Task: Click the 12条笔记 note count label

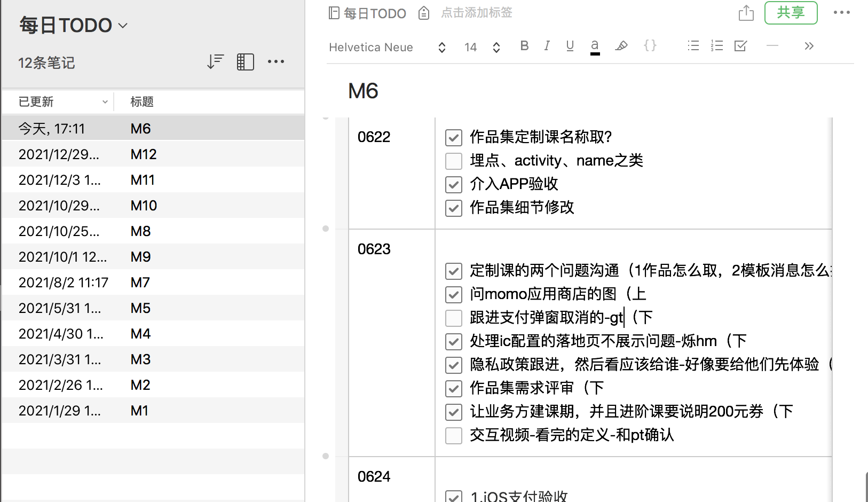Action: click(46, 63)
